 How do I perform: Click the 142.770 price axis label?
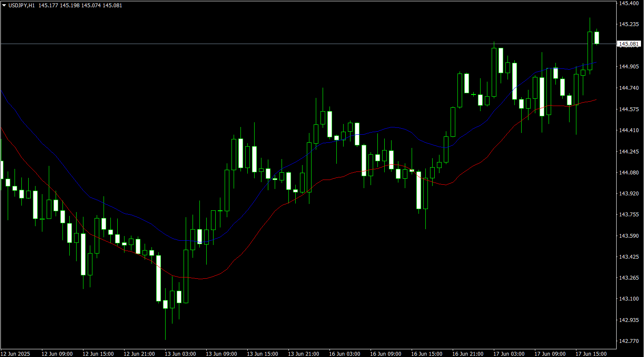(x=629, y=341)
